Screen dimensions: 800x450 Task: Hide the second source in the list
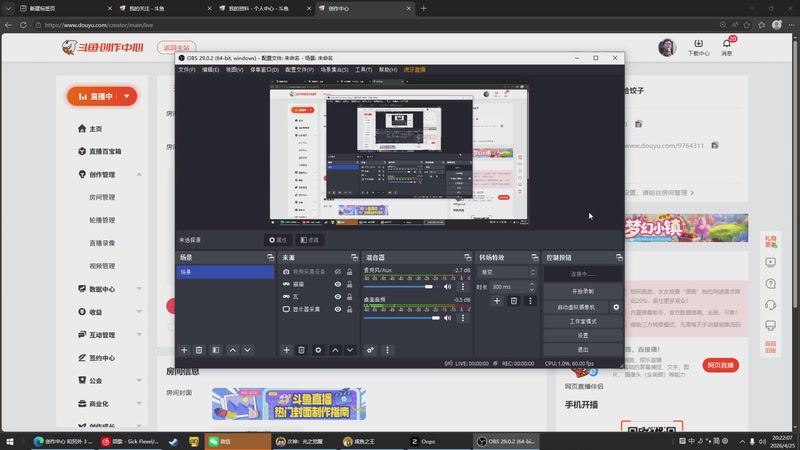(x=338, y=284)
